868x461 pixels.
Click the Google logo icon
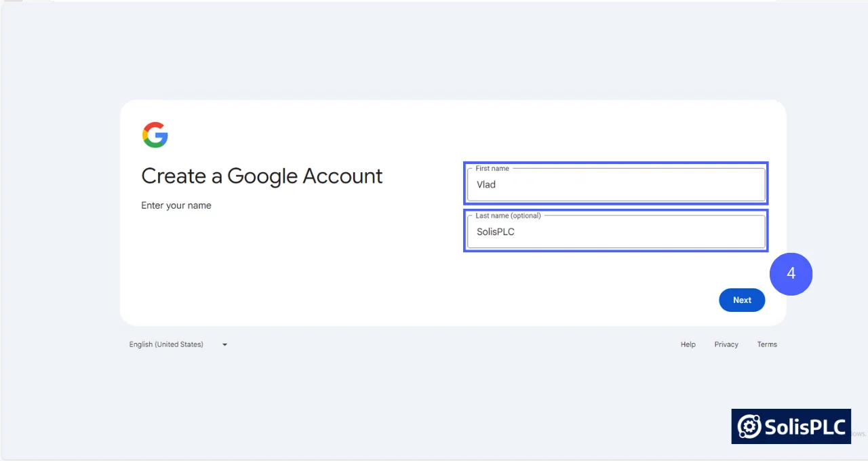pyautogui.click(x=155, y=135)
